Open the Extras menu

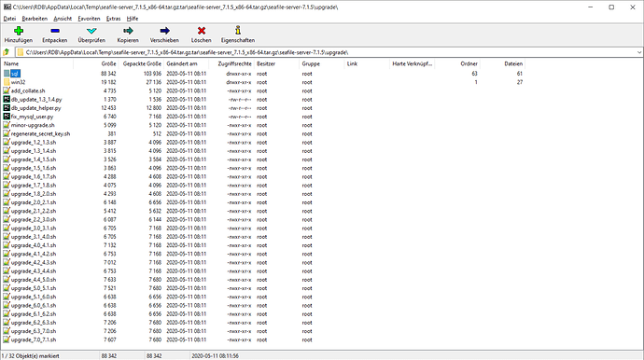click(x=113, y=19)
